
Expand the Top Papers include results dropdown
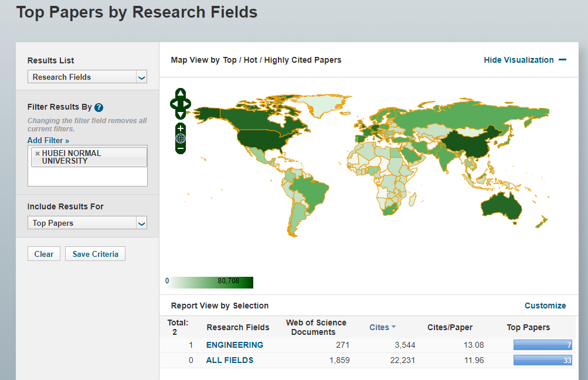[x=87, y=223]
